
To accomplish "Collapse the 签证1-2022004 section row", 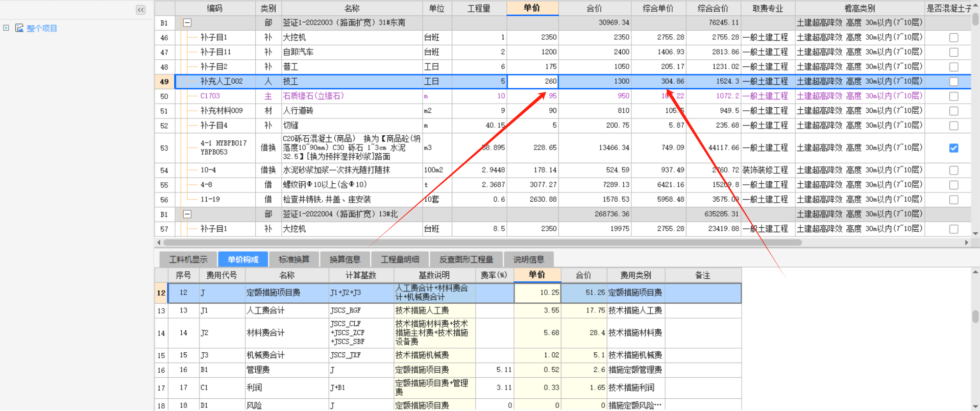I will pyautogui.click(x=187, y=214).
